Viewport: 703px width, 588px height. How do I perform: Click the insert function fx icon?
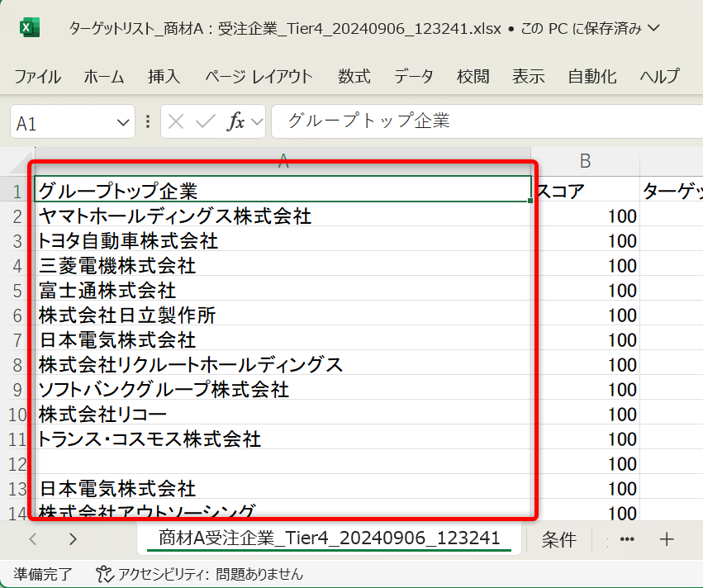pyautogui.click(x=236, y=122)
